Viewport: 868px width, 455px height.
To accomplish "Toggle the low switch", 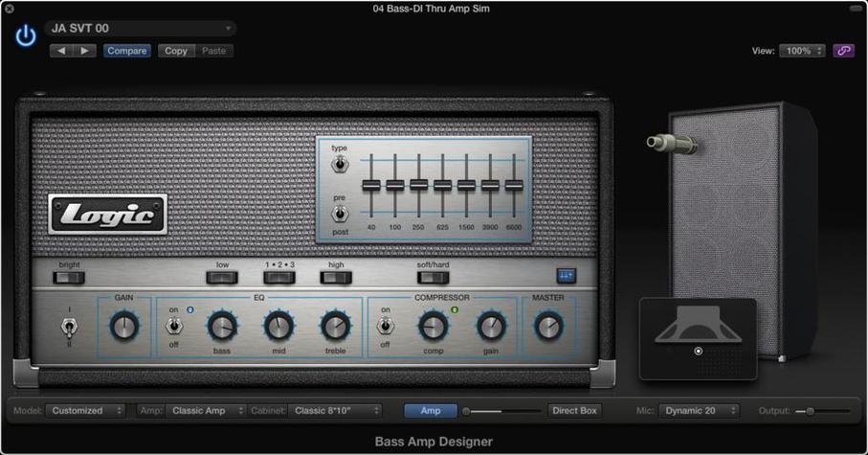I will (222, 277).
